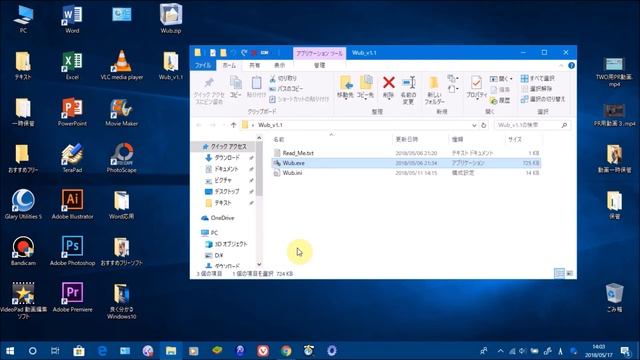
Task: Click Select all in the ribbon
Action: click(x=538, y=78)
